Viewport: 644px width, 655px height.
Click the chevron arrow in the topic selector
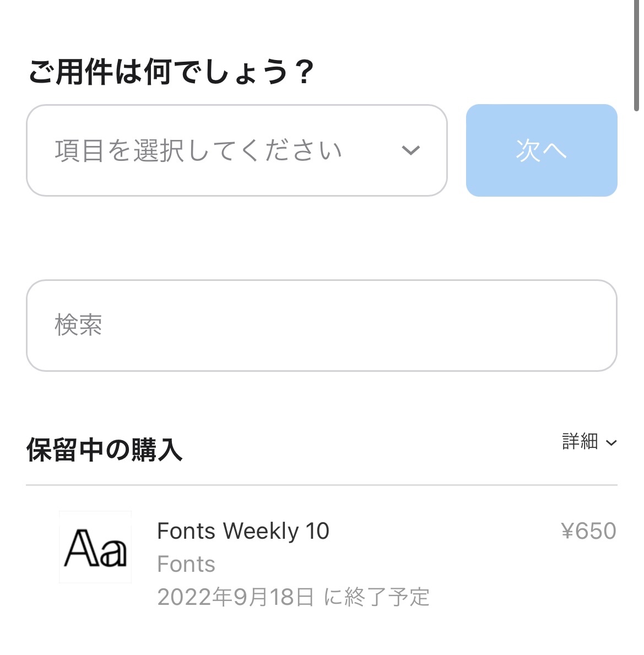coord(411,150)
